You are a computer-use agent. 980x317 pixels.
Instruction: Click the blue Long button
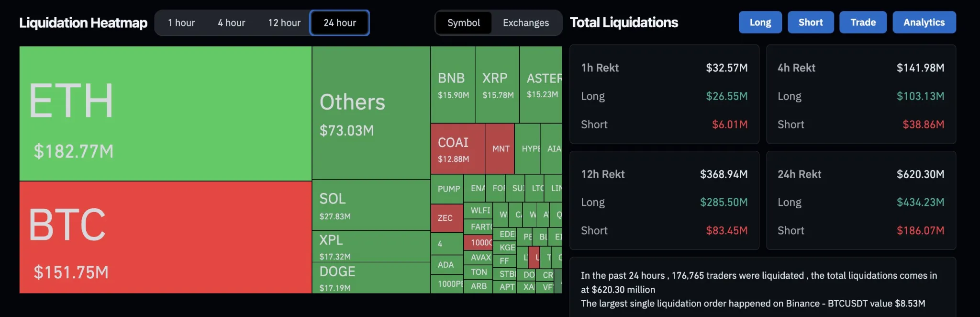coord(760,22)
